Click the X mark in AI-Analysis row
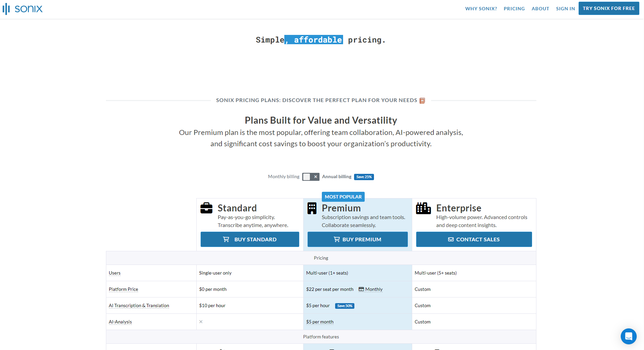644x350 pixels. tap(201, 322)
